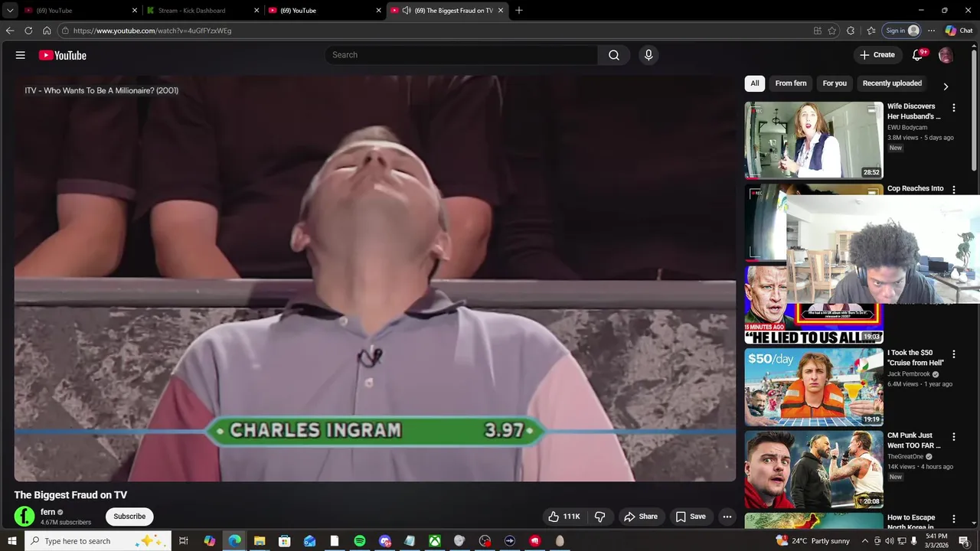This screenshot has height=551, width=980.
Task: Close the Kick Dashboard tab
Action: pyautogui.click(x=257, y=11)
